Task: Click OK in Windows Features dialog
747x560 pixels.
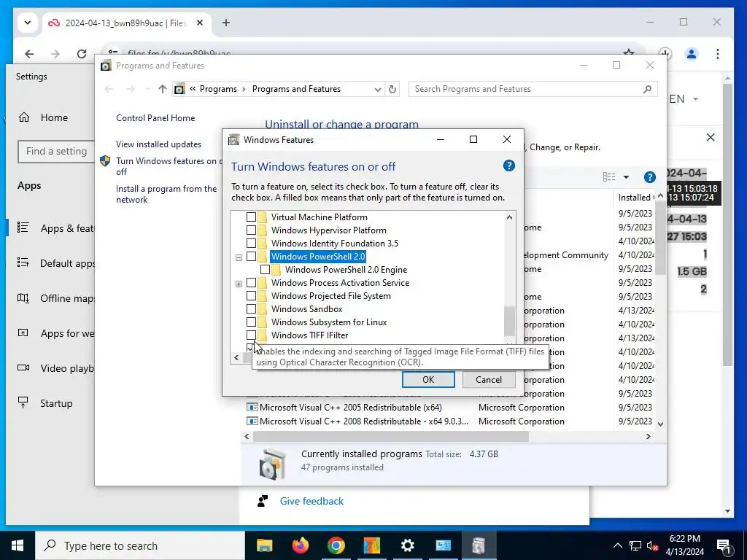Action: [x=428, y=379]
